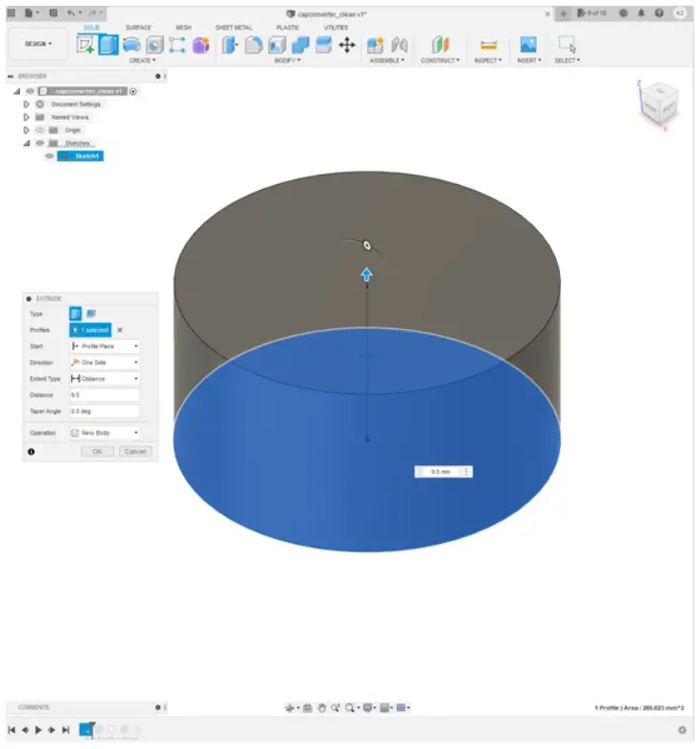Open the DESIGN workspace dropdown
The image size is (700, 749).
coord(38,43)
